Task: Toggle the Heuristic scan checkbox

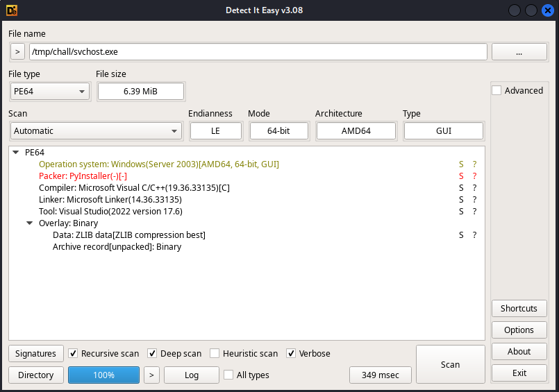Action: click(x=215, y=353)
